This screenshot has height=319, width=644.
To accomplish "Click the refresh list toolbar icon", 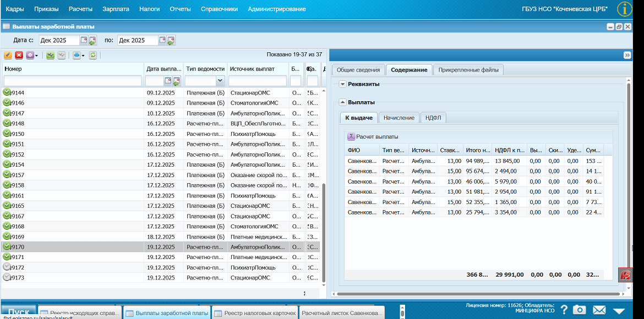I will coord(93,55).
